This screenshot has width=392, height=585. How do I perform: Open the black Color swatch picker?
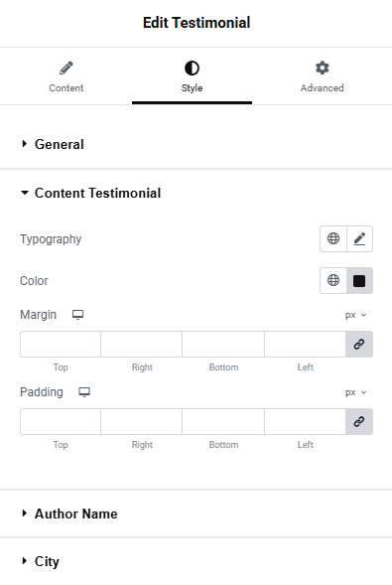pyautogui.click(x=359, y=280)
